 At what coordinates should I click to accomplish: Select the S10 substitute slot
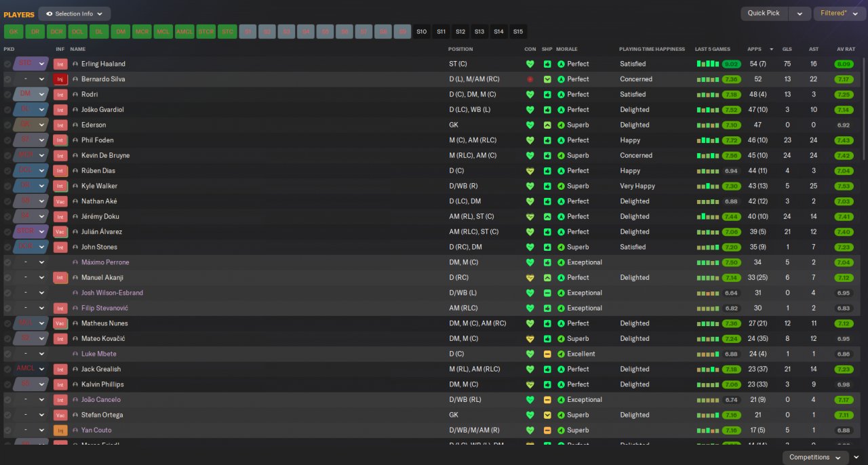(x=422, y=32)
